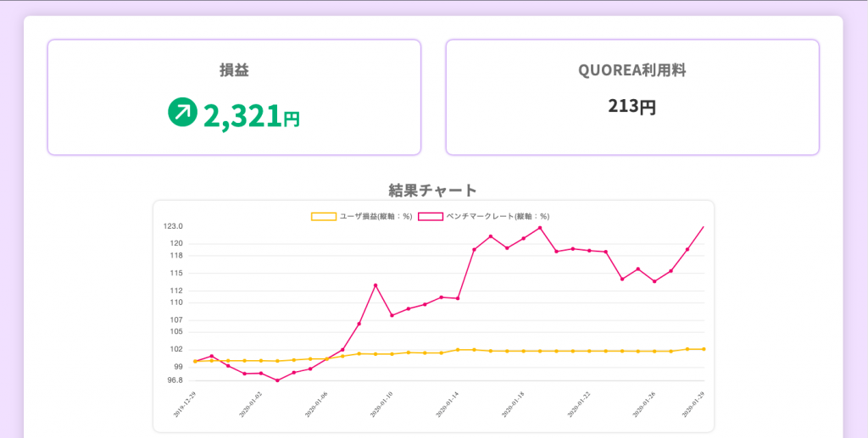Click the green upward arrow profit icon
Screen dimensions: 868x438
[x=182, y=112]
